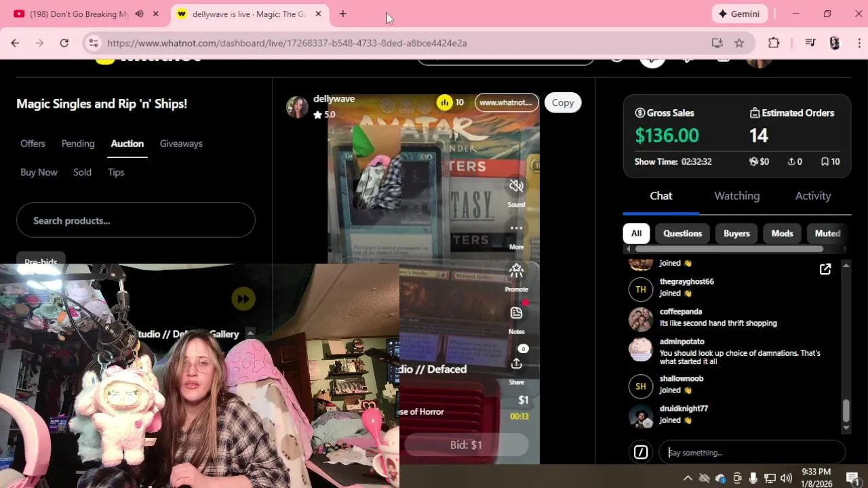Filter chat by Buyers
The image size is (868, 488).
pos(736,233)
